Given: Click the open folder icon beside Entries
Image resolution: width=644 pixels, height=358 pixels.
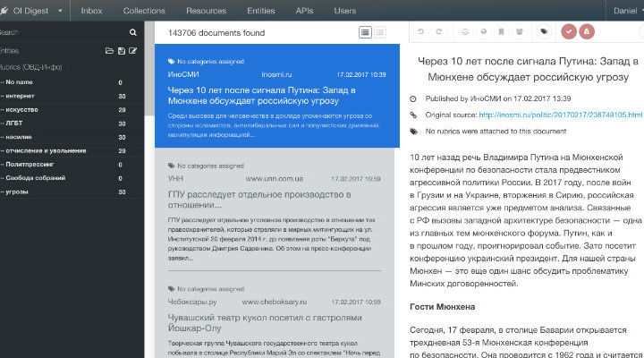Looking at the screenshot, I should [x=109, y=51].
